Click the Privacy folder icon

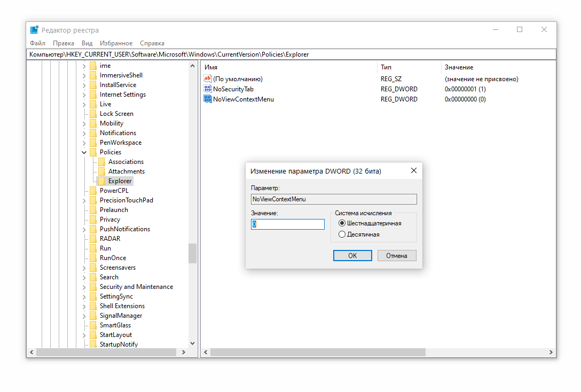93,219
